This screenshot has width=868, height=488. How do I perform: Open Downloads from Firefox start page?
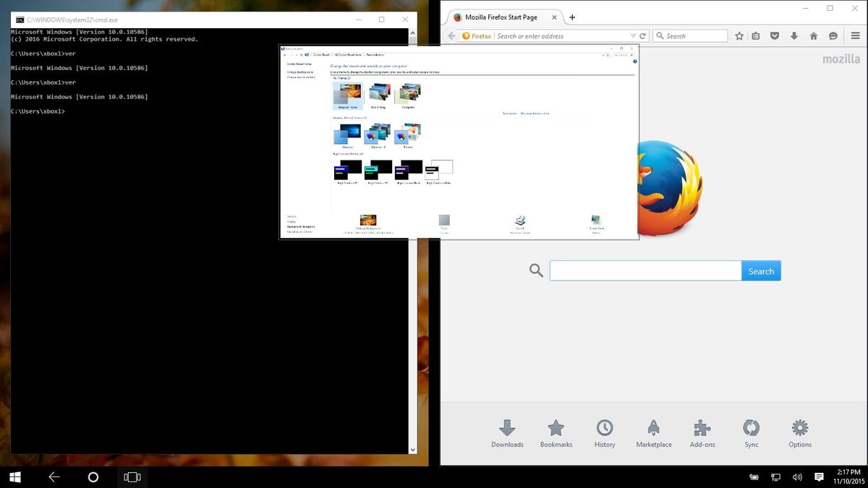[507, 427]
